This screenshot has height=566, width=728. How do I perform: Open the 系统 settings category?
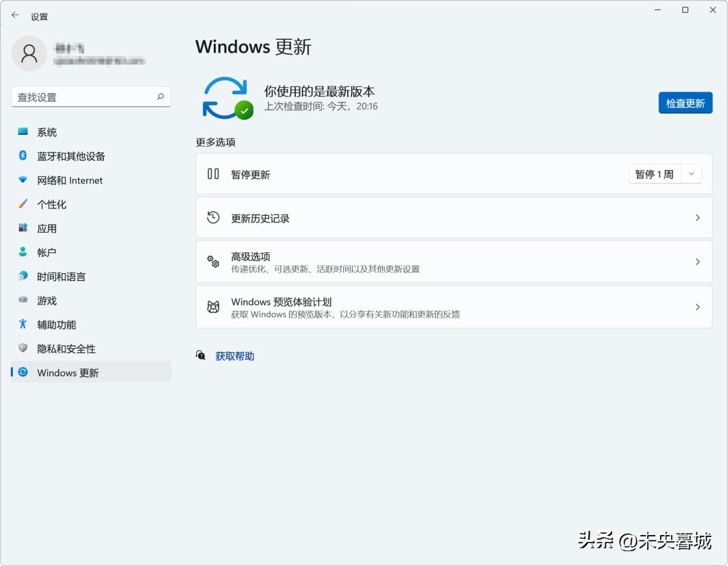pos(91,132)
